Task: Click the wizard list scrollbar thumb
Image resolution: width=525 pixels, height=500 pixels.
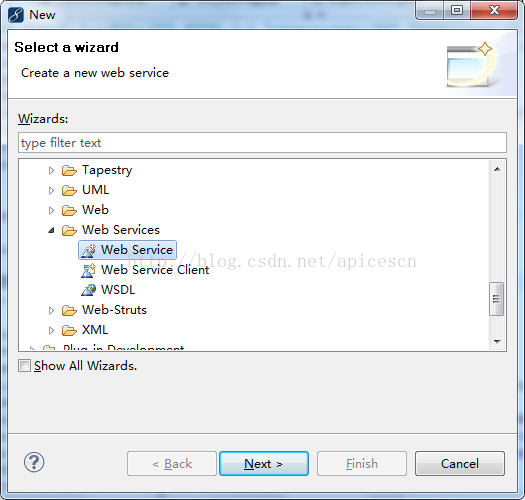Action: click(497, 299)
